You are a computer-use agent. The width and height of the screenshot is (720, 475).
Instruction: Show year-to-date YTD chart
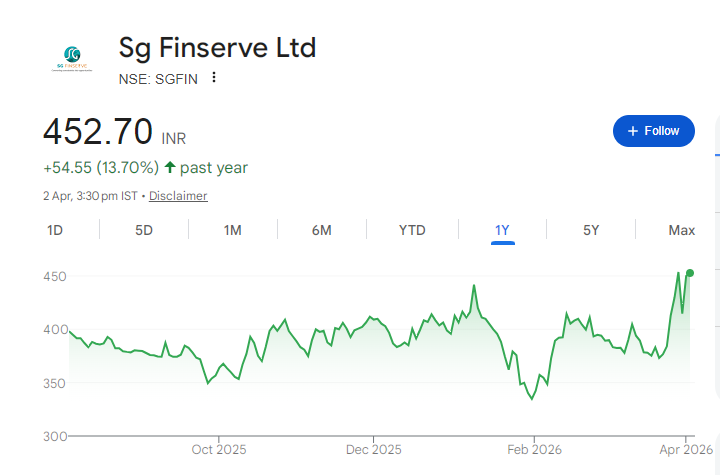412,230
